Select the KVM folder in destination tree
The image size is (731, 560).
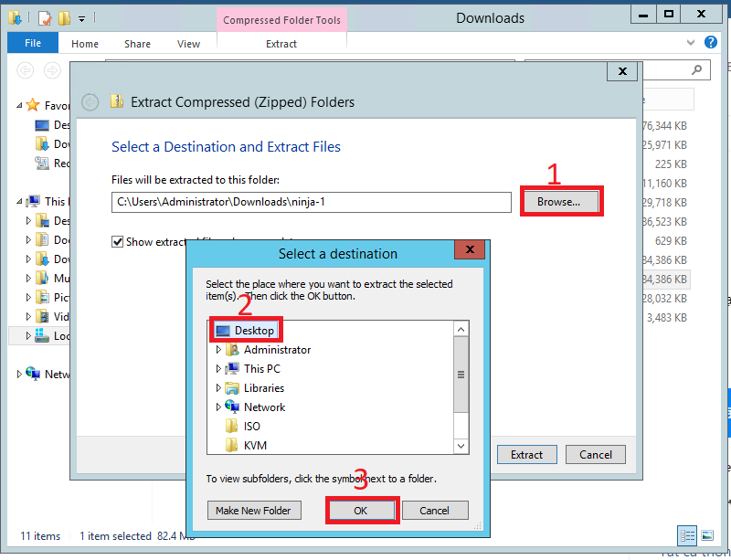pos(255,446)
